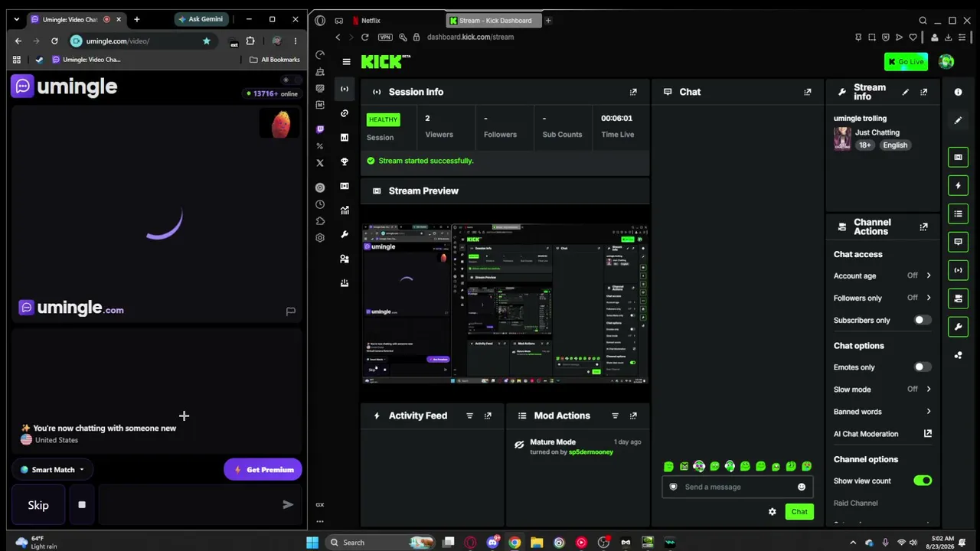The image size is (980, 551).
Task: Toggle Emotes only chat
Action: (922, 367)
